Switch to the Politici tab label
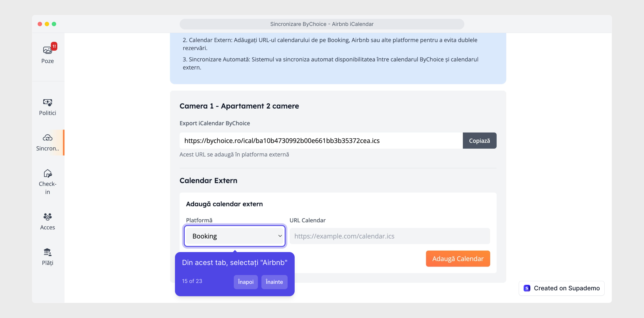The image size is (644, 318). click(x=48, y=113)
